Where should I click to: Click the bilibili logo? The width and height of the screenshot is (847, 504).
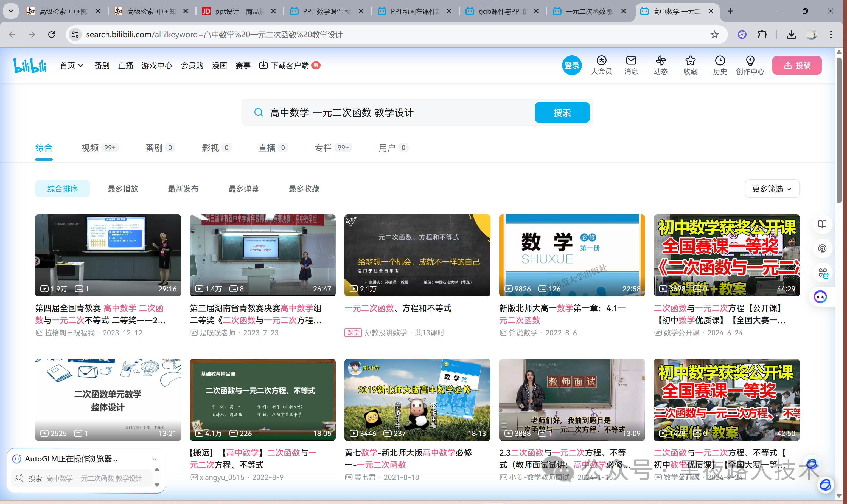point(30,65)
